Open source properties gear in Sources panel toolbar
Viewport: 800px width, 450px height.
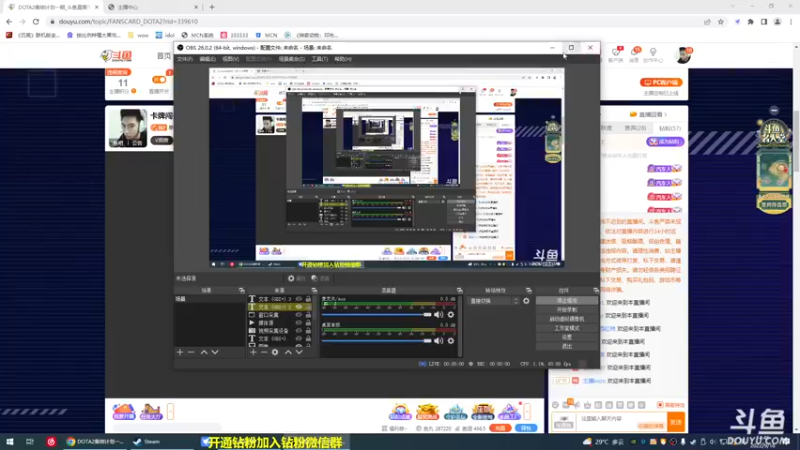pyautogui.click(x=275, y=352)
